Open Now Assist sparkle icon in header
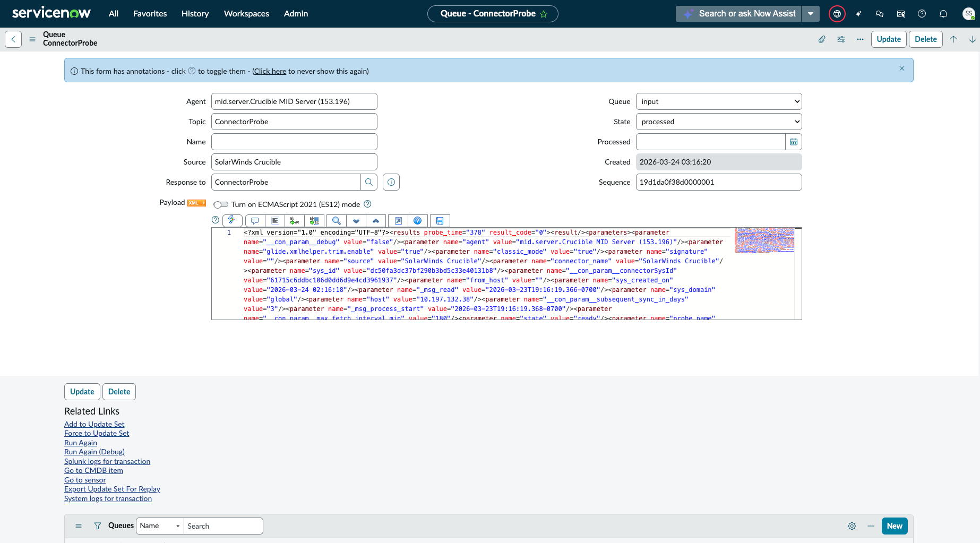Viewport: 980px width, 543px height. [858, 14]
